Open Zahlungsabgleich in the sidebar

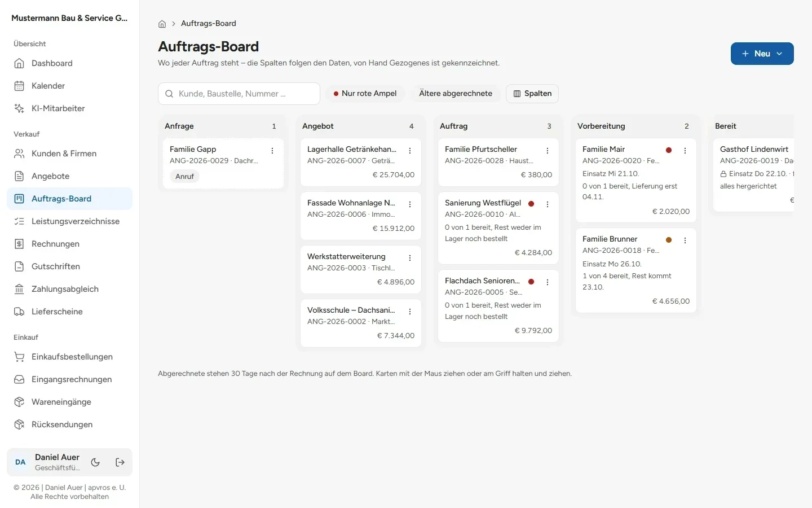70,289
